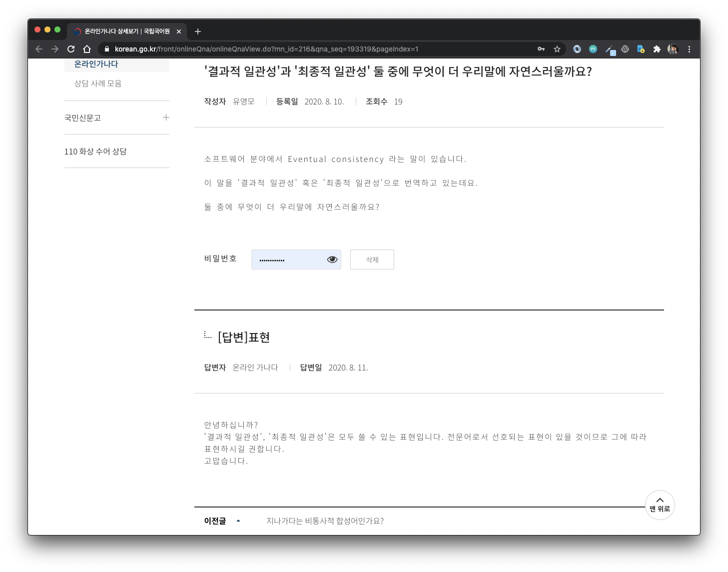This screenshot has height=572, width=728.
Task: Open 상담 사례 모음 in the sidebar
Action: coord(98,83)
